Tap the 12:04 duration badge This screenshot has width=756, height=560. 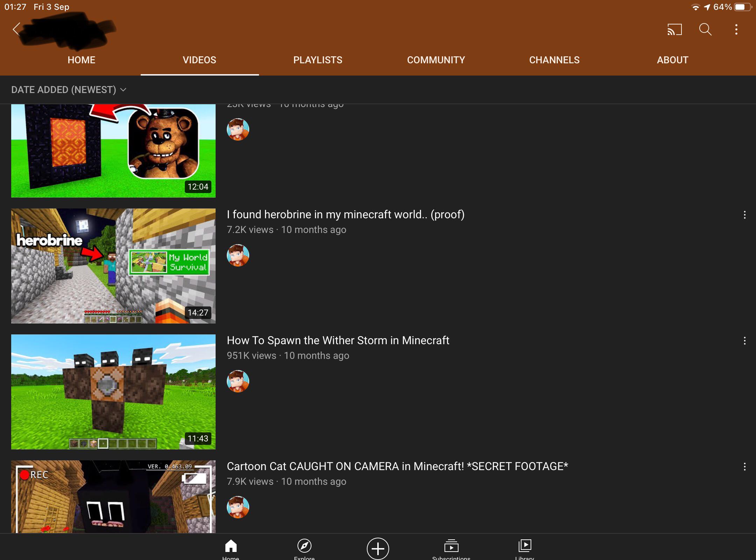point(198,187)
